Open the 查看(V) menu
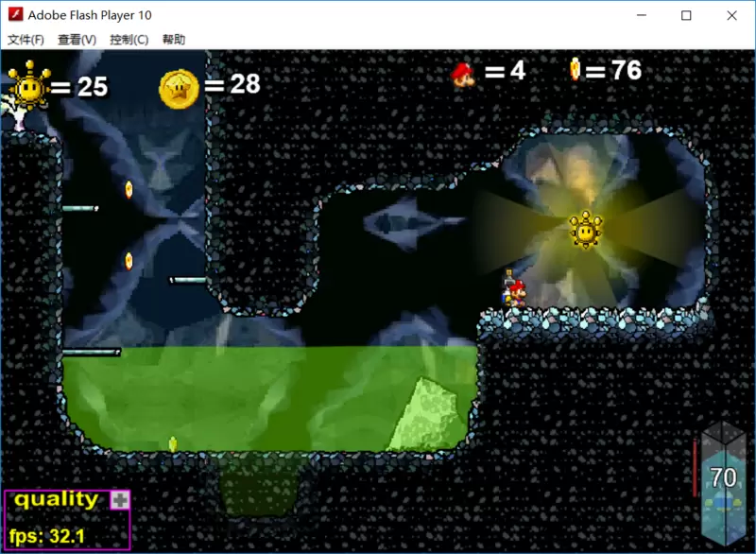 (77, 40)
